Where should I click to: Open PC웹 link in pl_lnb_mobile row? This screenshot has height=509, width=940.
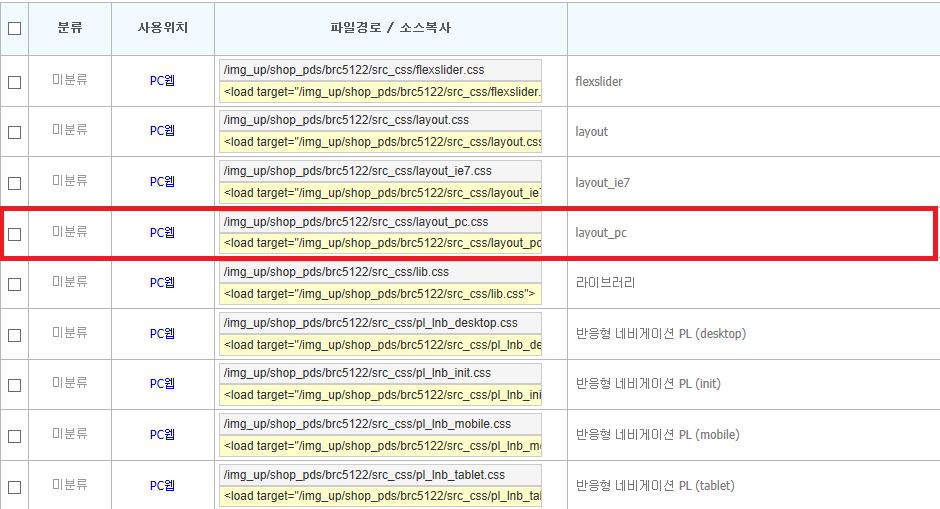(162, 435)
